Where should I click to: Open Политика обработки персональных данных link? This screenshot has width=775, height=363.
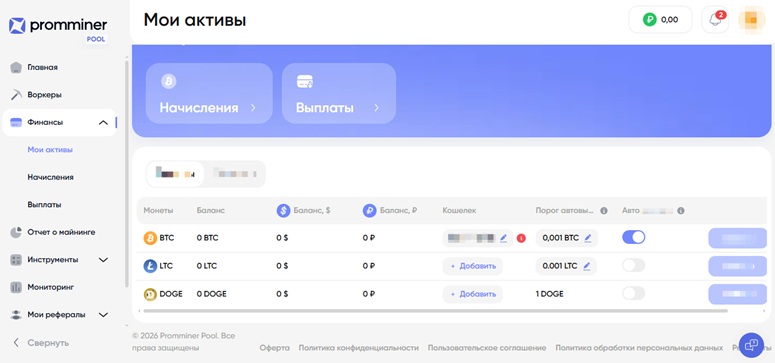click(x=639, y=348)
